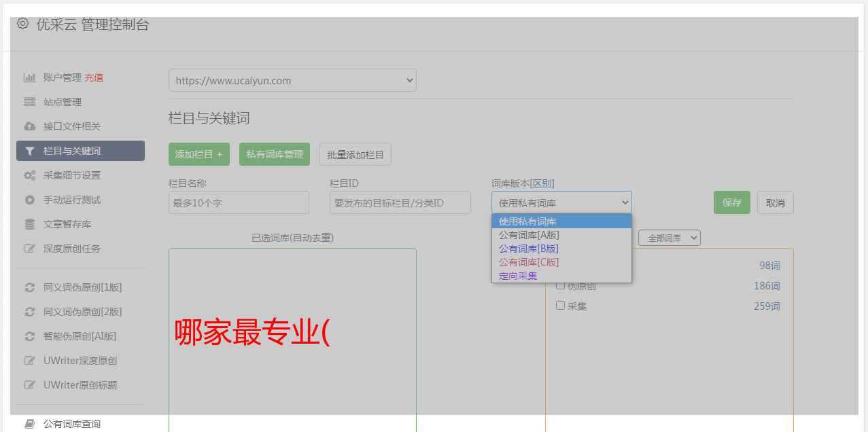Image resolution: width=868 pixels, height=432 pixels.
Task: Click the book icon for 公有词库查询
Action: [29, 424]
